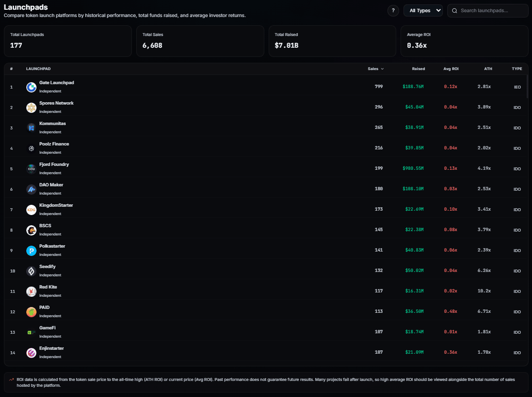Click the Poolz Finance logo icon
The image size is (532, 397).
pyautogui.click(x=31, y=148)
